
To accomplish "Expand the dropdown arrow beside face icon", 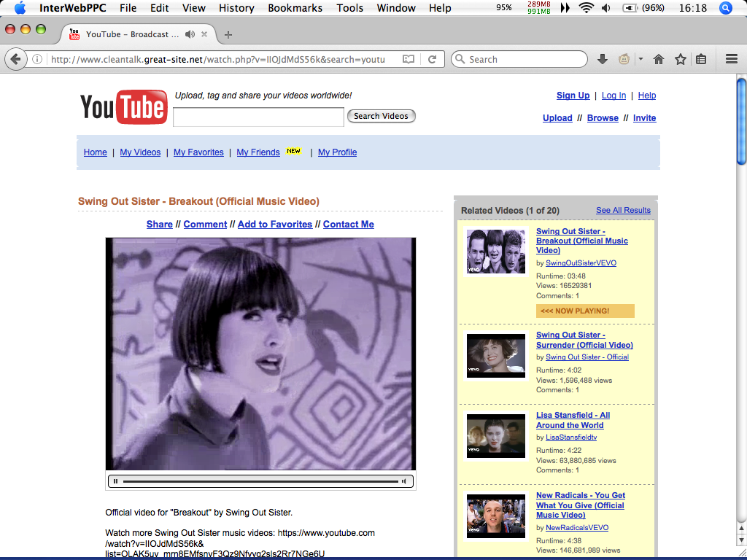I will click(640, 59).
